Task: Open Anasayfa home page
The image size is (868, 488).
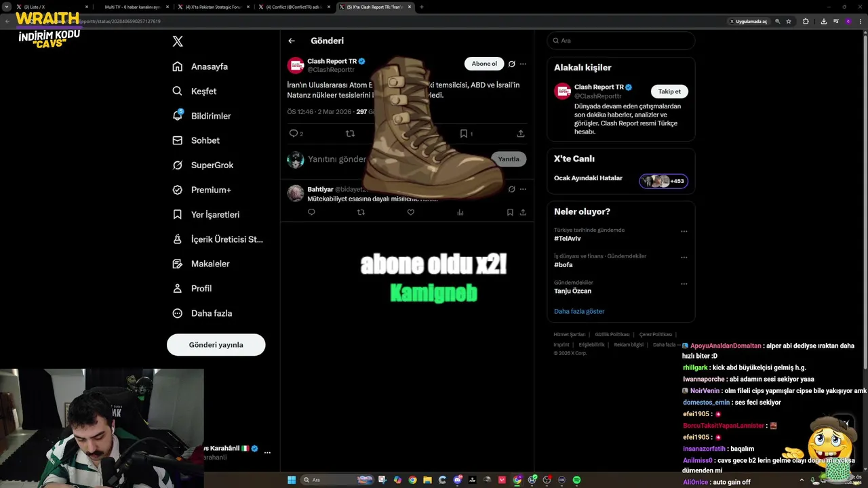Action: [x=200, y=66]
